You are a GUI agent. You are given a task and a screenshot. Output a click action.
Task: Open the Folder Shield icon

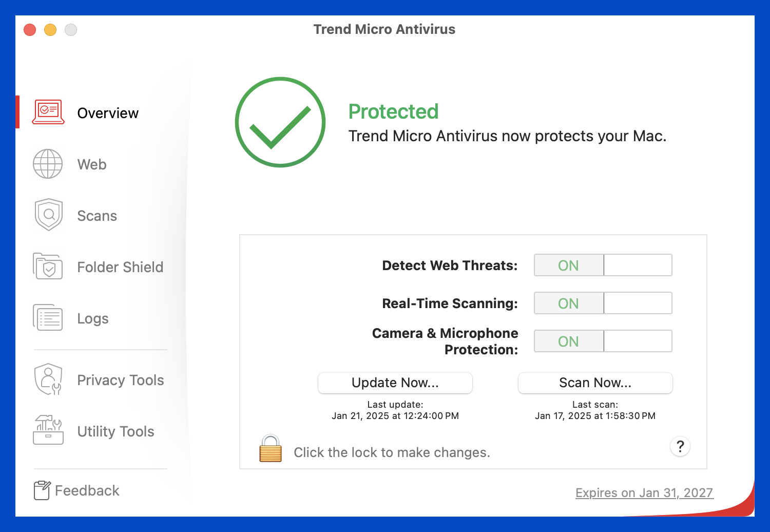(x=48, y=267)
